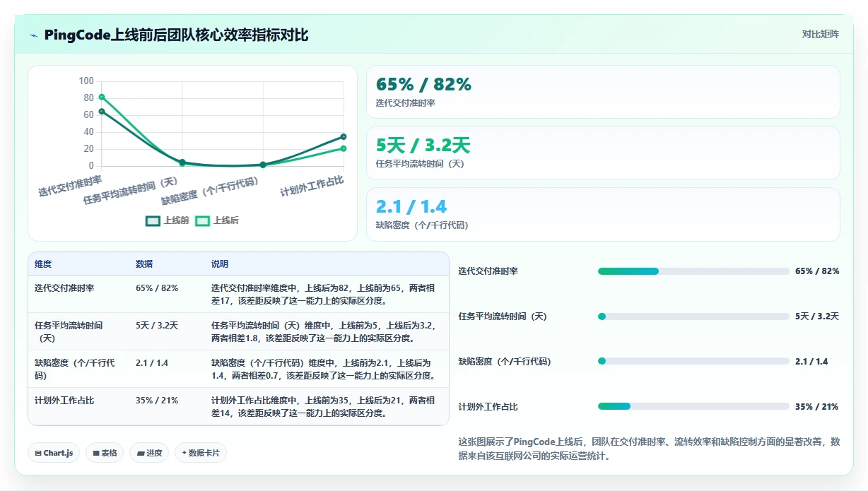Click the 进度 tag chip
Image resolution: width=868 pixels, height=491 pixels.
click(149, 453)
